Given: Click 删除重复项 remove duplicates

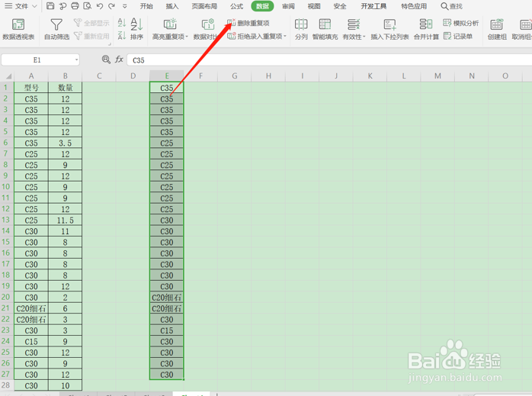Looking at the screenshot, I should click(x=248, y=23).
